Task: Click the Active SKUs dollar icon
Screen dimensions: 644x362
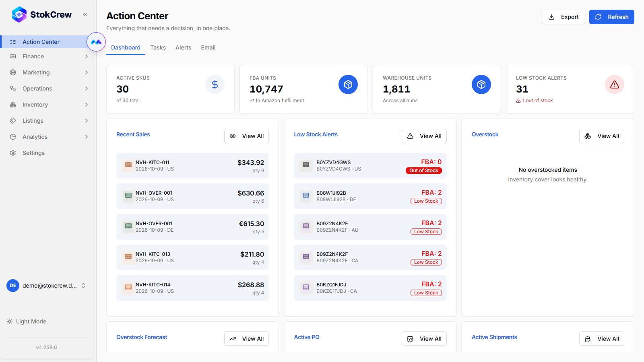Action: point(215,84)
